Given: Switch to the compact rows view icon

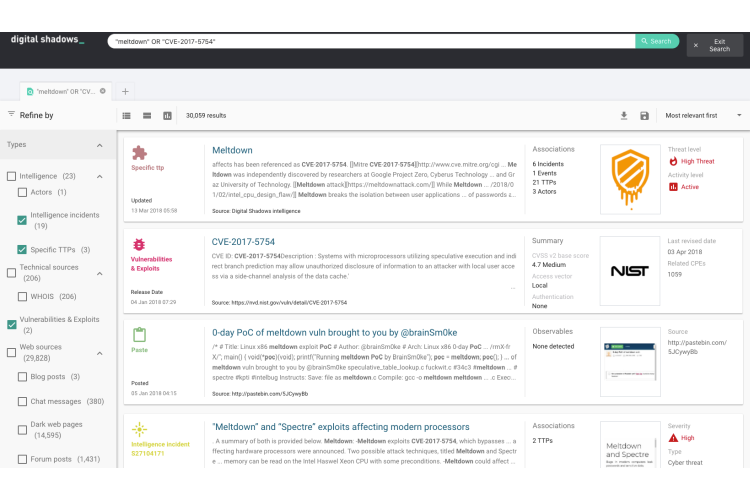Looking at the screenshot, I should (147, 116).
